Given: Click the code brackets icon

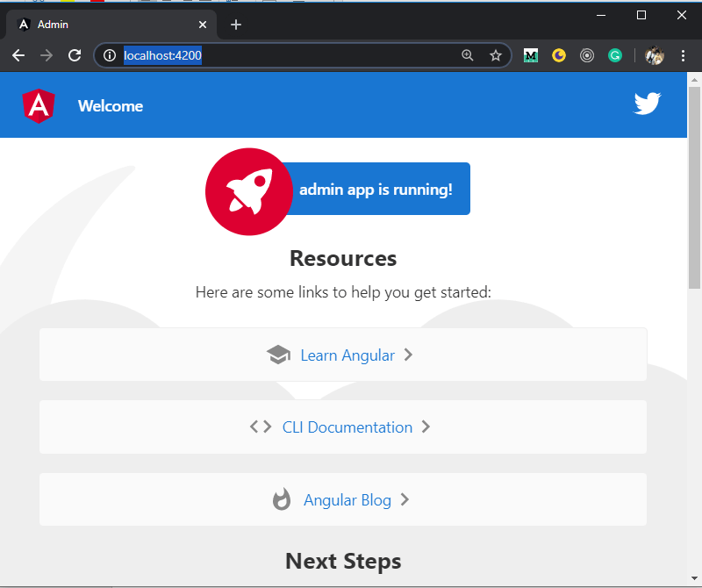Looking at the screenshot, I should point(261,427).
